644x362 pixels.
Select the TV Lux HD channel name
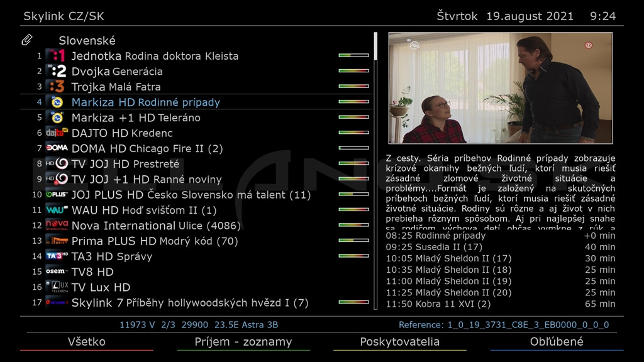[101, 287]
